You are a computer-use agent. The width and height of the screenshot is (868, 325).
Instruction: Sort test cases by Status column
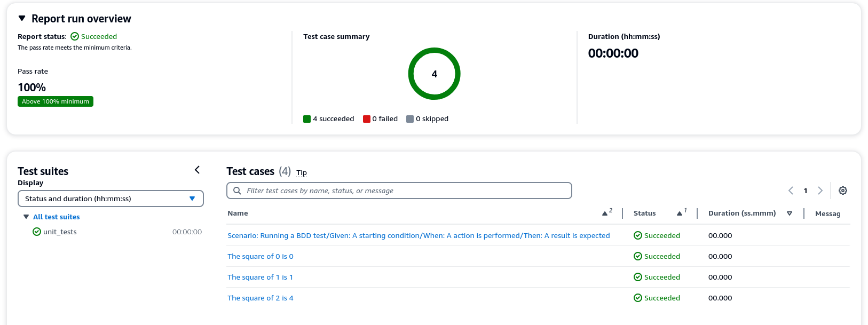pyautogui.click(x=680, y=213)
